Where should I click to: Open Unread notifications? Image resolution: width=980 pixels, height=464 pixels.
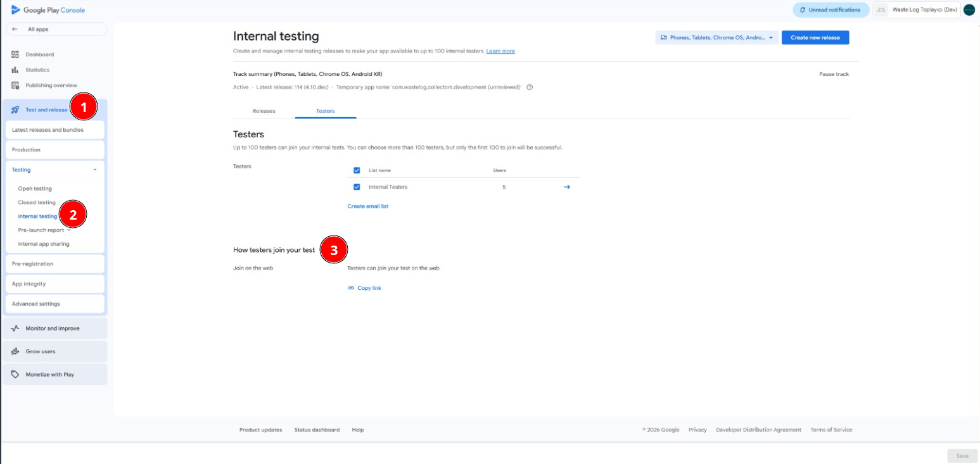[830, 9]
